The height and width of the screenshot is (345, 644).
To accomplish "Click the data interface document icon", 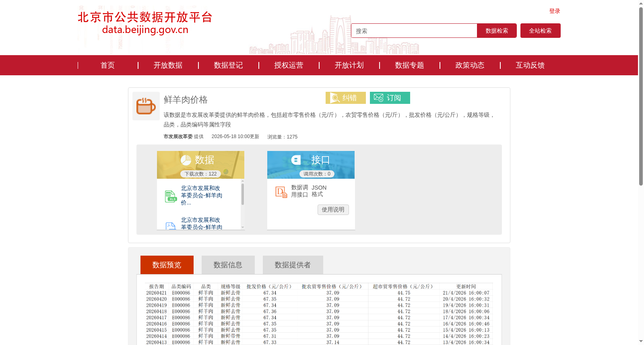I will point(281,192).
